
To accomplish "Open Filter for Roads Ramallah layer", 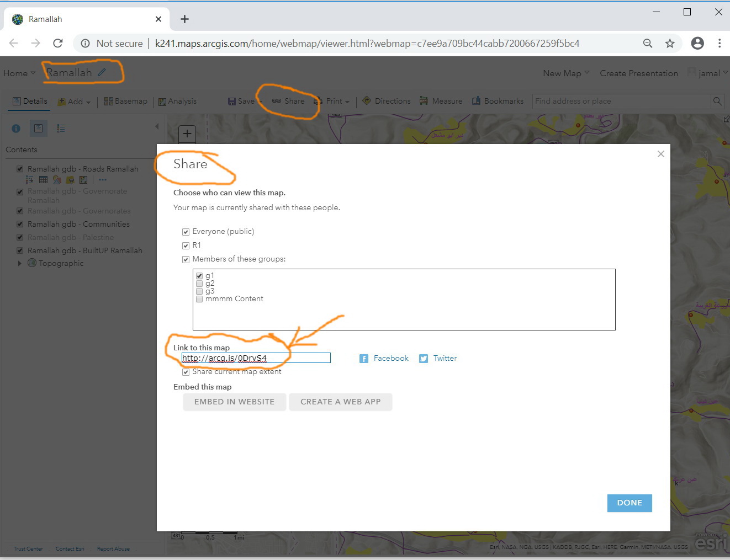I will 70,179.
